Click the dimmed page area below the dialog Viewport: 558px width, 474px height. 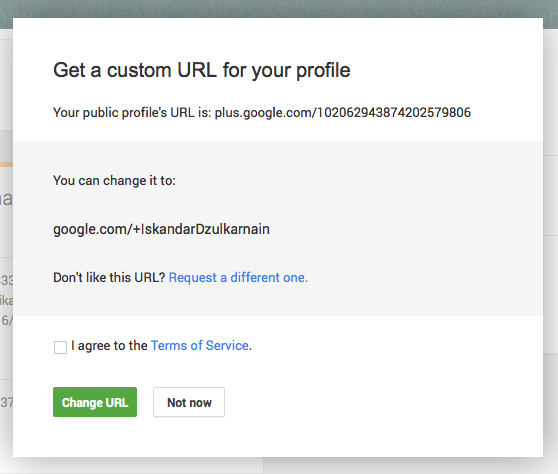[x=279, y=466]
